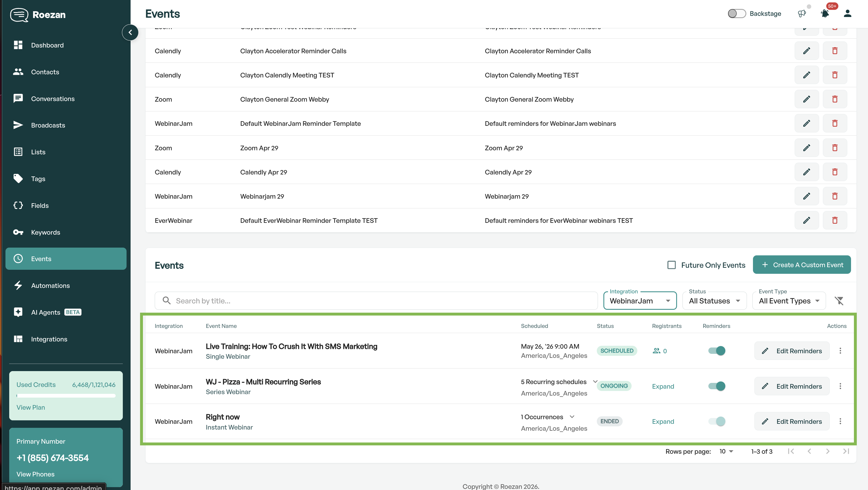Open more actions for WJ - Pizza series
The width and height of the screenshot is (868, 490).
[840, 386]
